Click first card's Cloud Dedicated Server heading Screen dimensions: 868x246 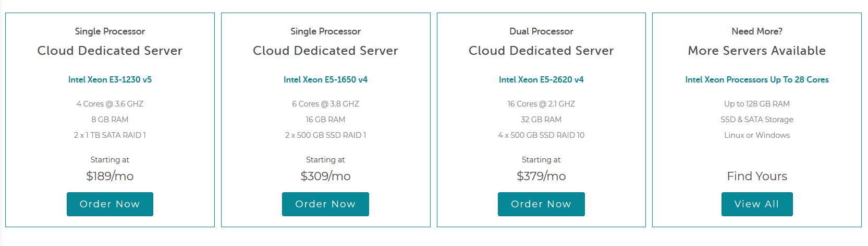tap(110, 51)
